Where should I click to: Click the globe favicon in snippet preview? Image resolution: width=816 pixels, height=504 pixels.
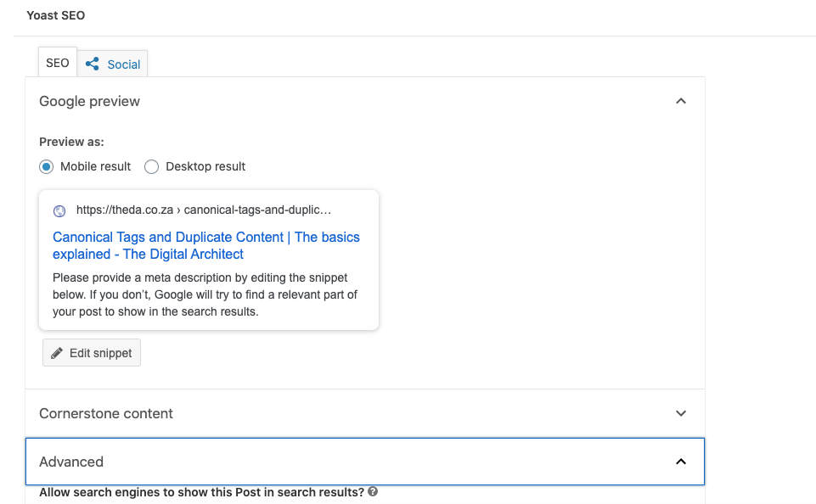(59, 210)
